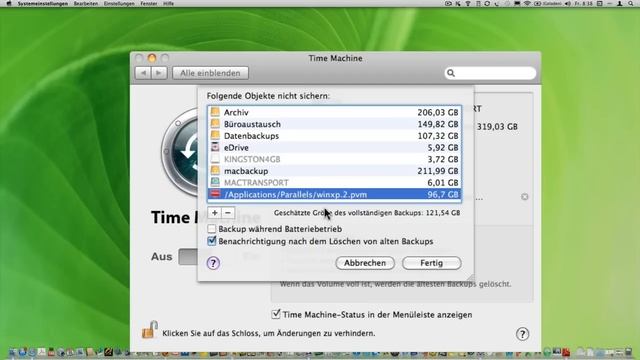The height and width of the screenshot is (360, 640).
Task: Click the '211,99 GB' size value
Action: click(x=438, y=171)
